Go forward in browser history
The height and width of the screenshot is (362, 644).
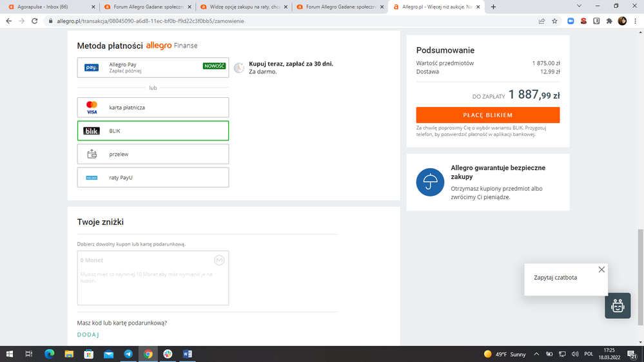tap(22, 21)
